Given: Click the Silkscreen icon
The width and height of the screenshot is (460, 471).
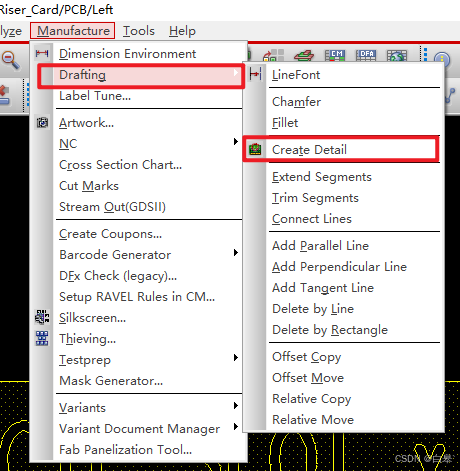Looking at the screenshot, I should click(x=42, y=317).
